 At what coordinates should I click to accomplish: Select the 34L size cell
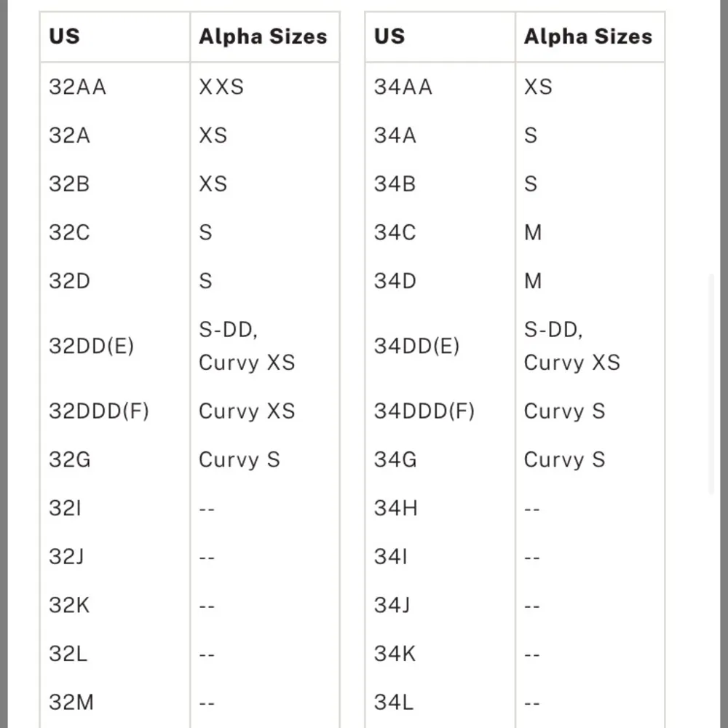(394, 703)
